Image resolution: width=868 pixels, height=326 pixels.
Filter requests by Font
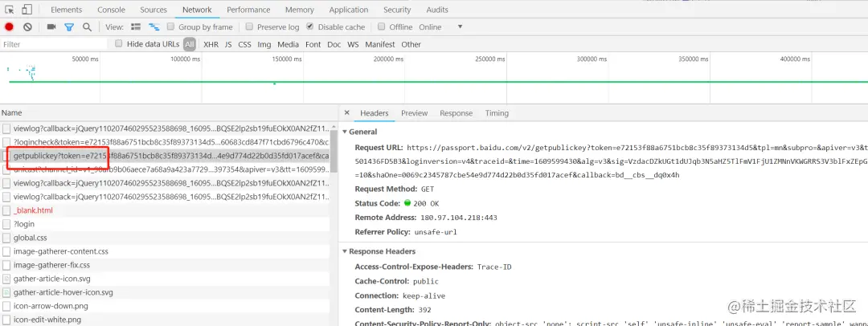(x=313, y=44)
